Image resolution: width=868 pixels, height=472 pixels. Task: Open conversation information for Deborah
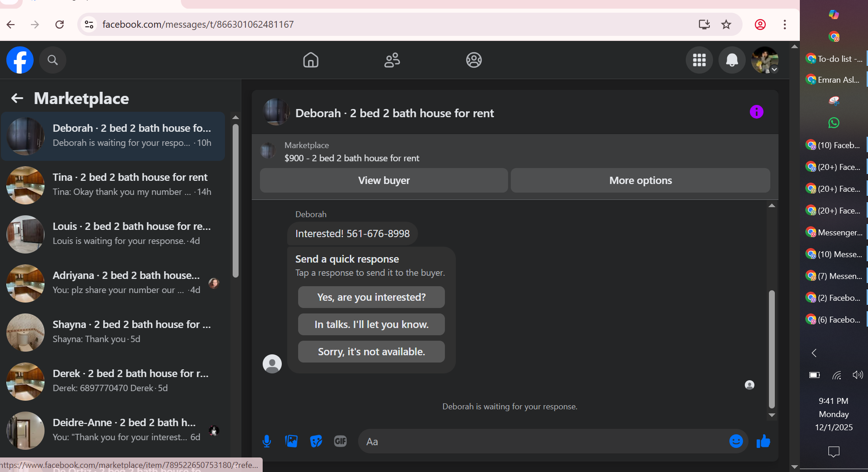[757, 112]
